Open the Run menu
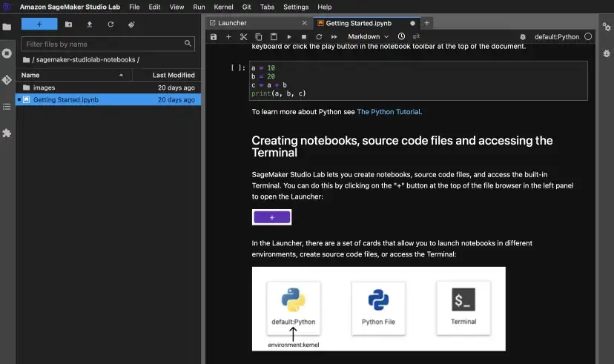 click(199, 7)
